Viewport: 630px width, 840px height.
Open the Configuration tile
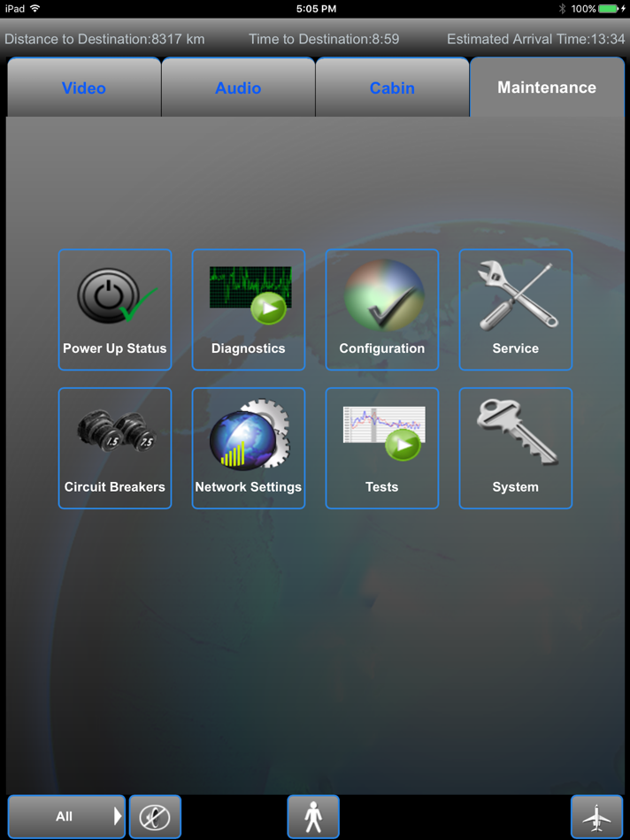pos(381,309)
